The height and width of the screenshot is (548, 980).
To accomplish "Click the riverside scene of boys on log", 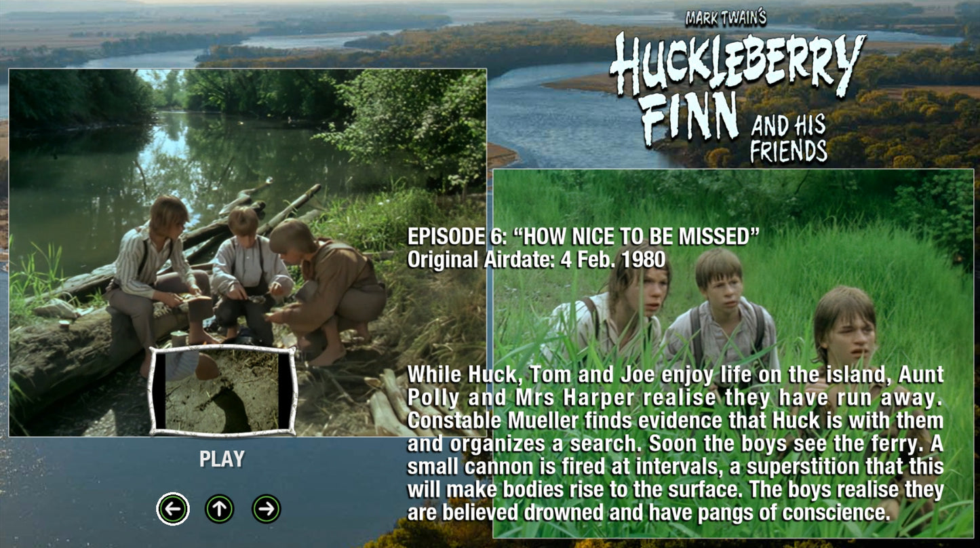I will 248,252.
